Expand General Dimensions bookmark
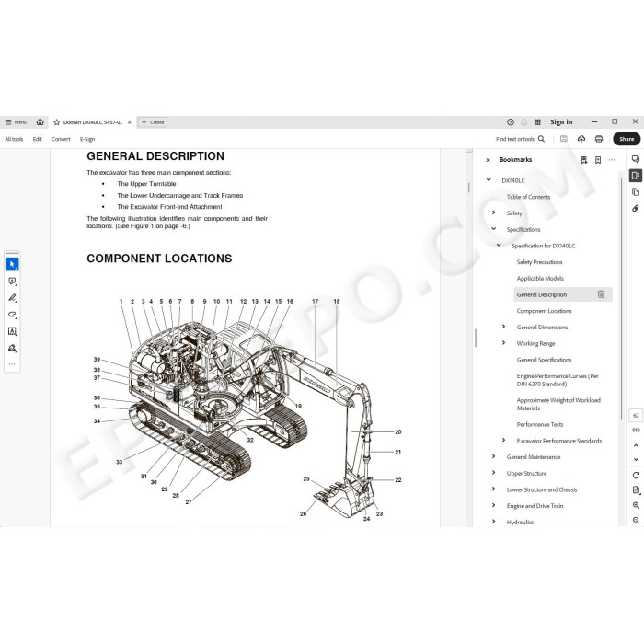Viewport: 644px width, 644px height. tap(503, 327)
